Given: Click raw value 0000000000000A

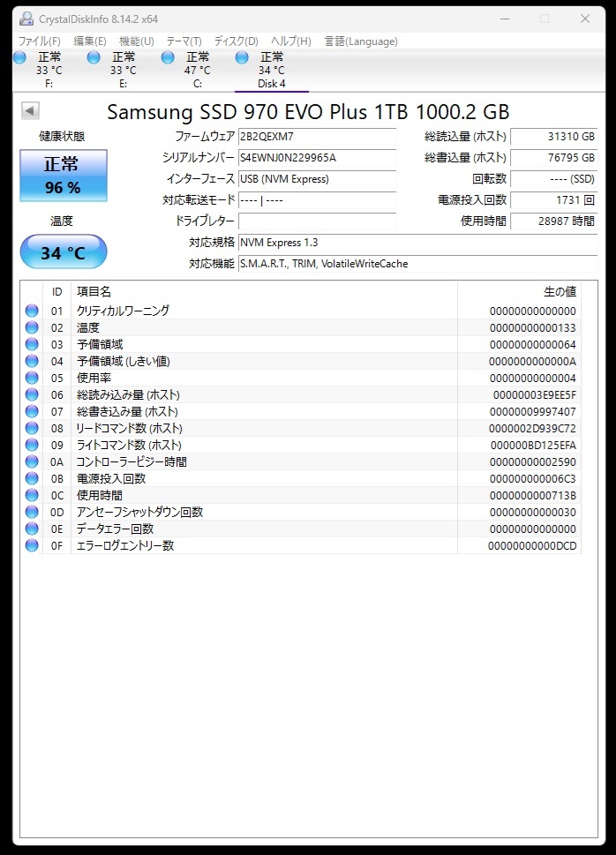Looking at the screenshot, I should pos(532,362).
